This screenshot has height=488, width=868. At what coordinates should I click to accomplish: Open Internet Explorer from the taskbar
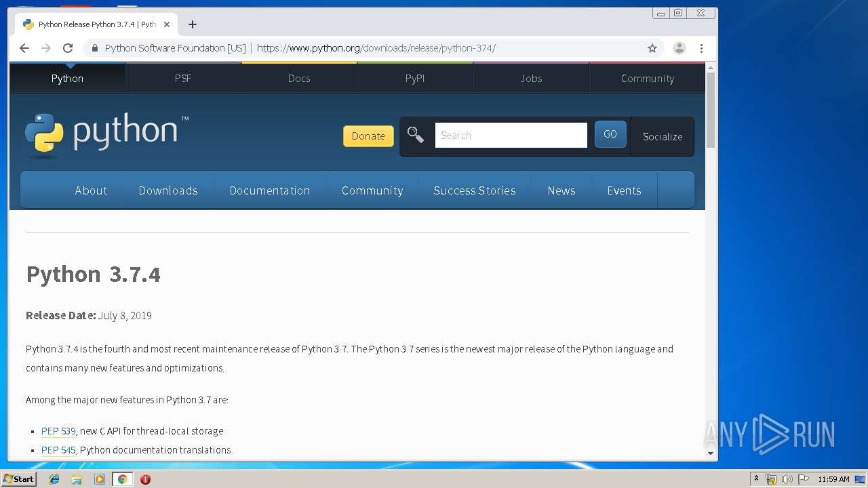pyautogui.click(x=54, y=479)
